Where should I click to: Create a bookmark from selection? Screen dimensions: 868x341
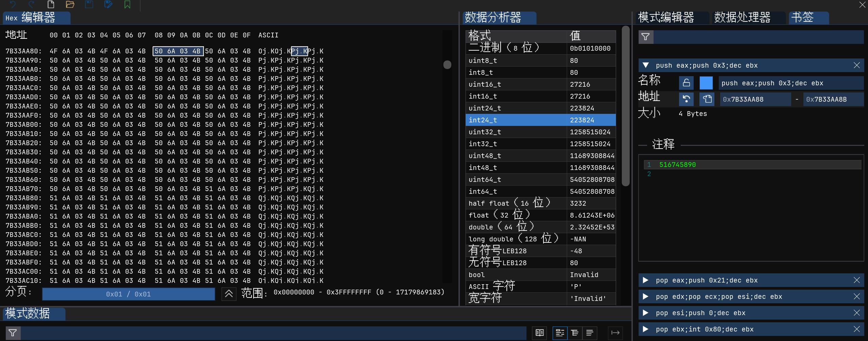(x=127, y=5)
